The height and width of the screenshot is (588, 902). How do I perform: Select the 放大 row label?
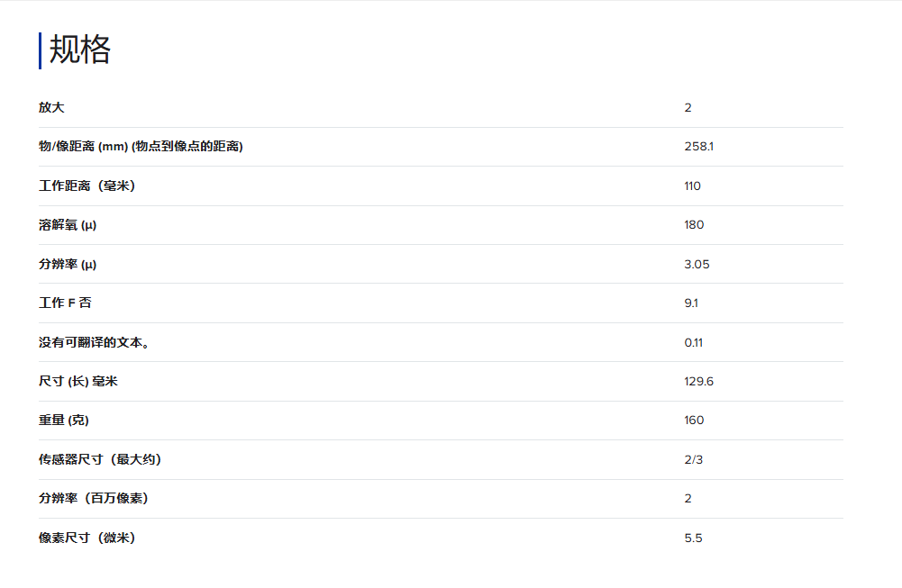coord(51,108)
